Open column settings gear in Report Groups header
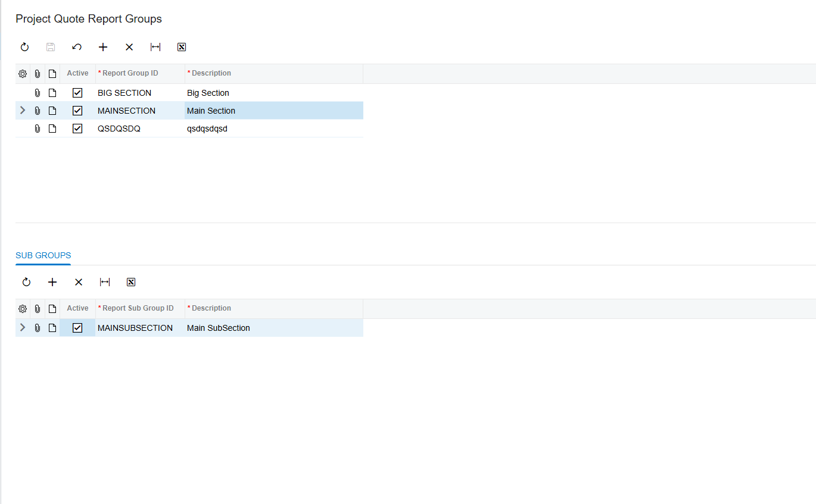The image size is (816, 504). 23,74
